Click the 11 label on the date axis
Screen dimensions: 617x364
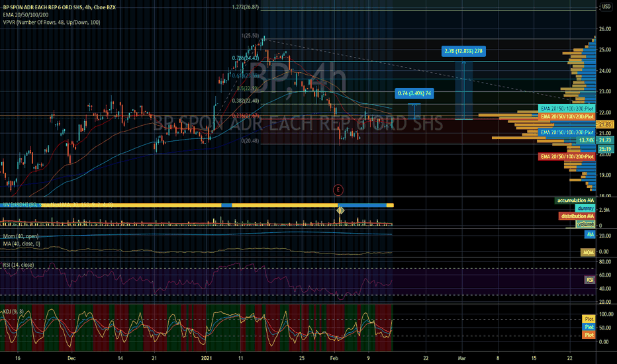240,358
